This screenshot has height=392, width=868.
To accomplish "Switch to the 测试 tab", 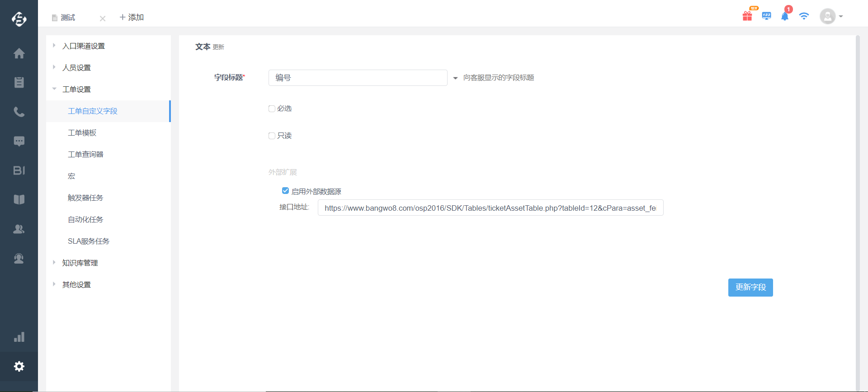I will 68,18.
